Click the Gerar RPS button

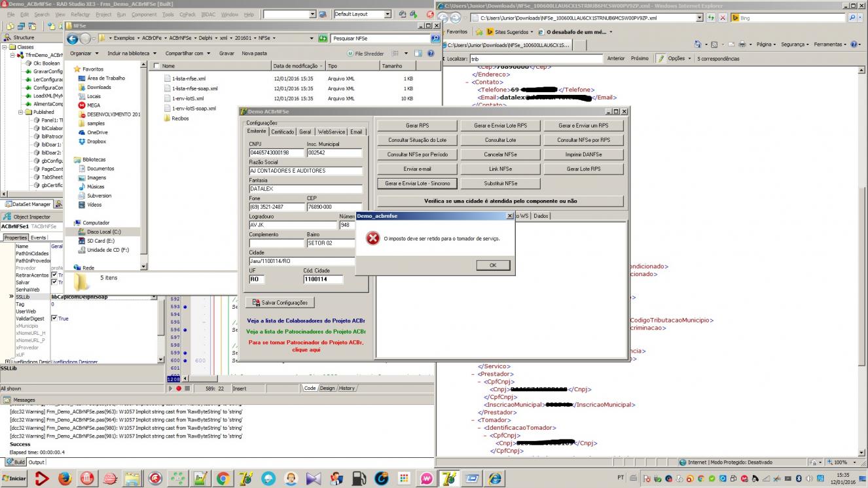point(417,126)
